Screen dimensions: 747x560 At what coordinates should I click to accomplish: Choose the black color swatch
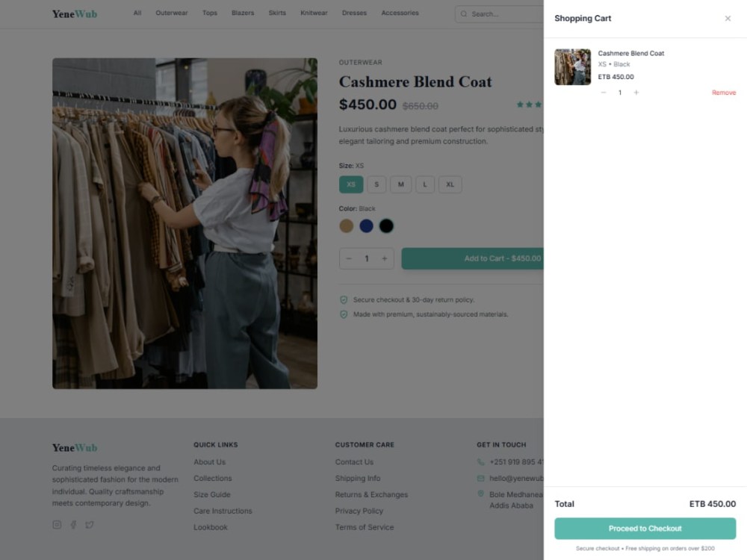point(386,225)
